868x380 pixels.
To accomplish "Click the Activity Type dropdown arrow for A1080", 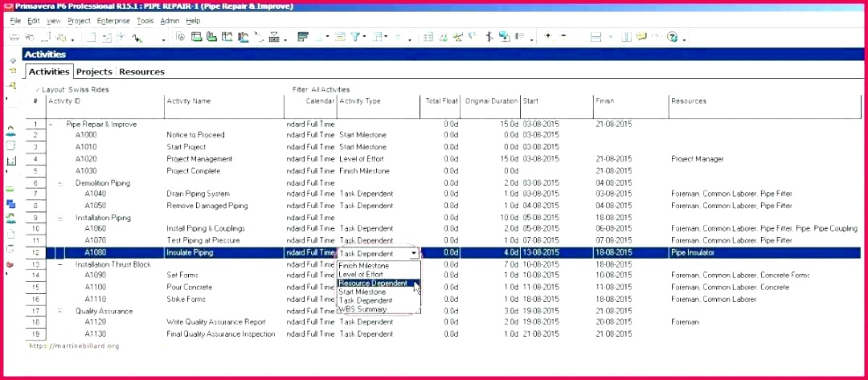I will [414, 253].
